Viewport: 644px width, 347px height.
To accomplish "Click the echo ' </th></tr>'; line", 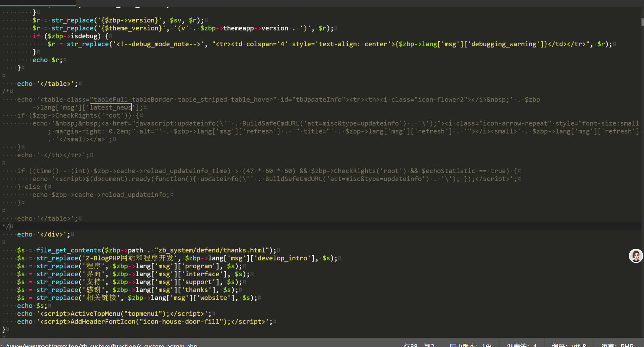I will (x=53, y=155).
